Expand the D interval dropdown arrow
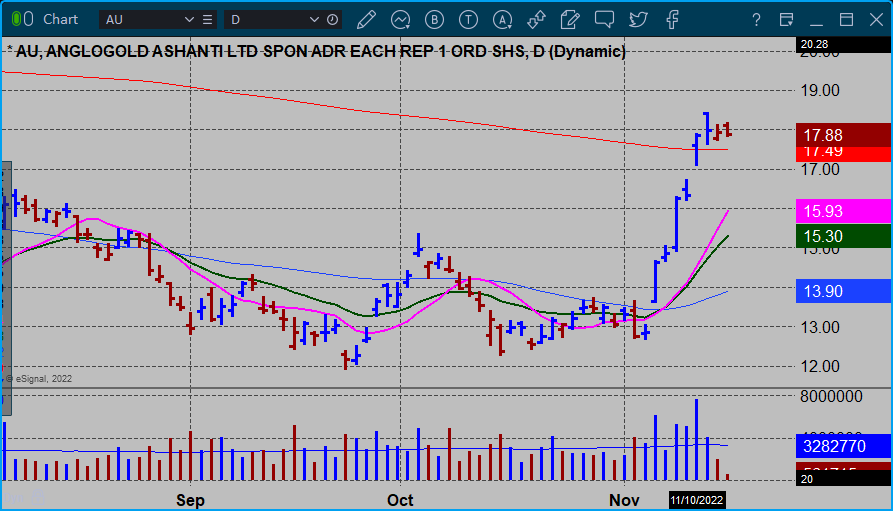The height and width of the screenshot is (511, 893). point(314,20)
